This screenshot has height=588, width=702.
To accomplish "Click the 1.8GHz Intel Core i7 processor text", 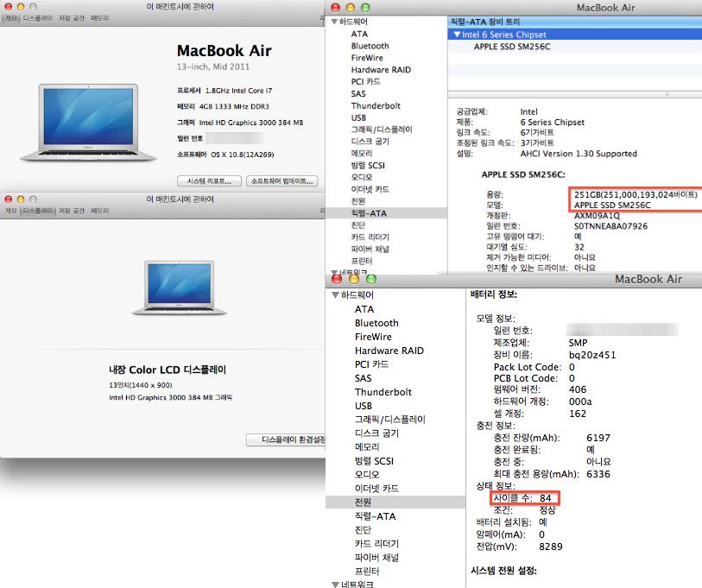I will click(x=238, y=91).
